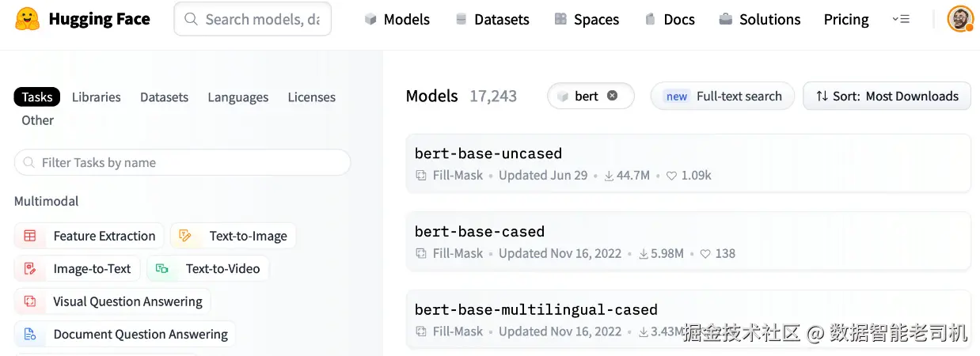The height and width of the screenshot is (356, 980).
Task: Click the Feature Extraction task icon
Action: (x=30, y=236)
